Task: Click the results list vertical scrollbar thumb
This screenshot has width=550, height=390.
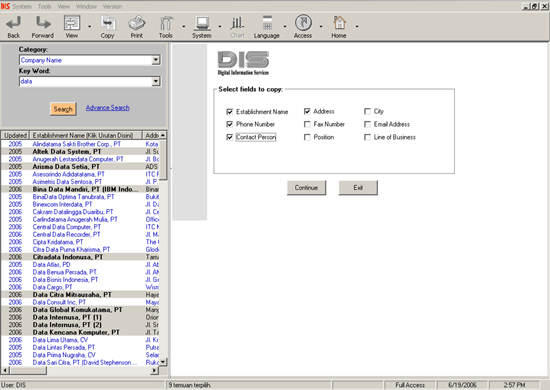Action: pyautogui.click(x=163, y=160)
